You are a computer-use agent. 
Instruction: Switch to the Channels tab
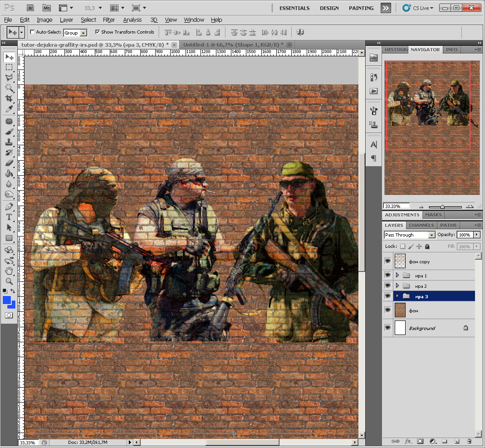click(x=421, y=225)
